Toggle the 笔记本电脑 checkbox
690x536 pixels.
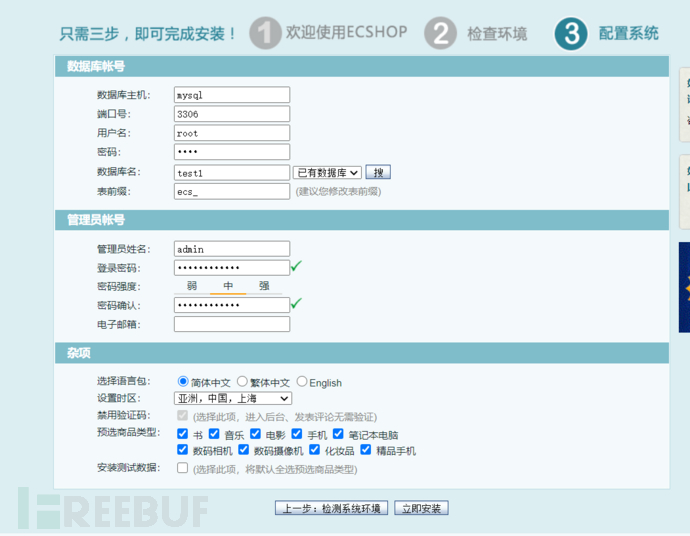(338, 434)
